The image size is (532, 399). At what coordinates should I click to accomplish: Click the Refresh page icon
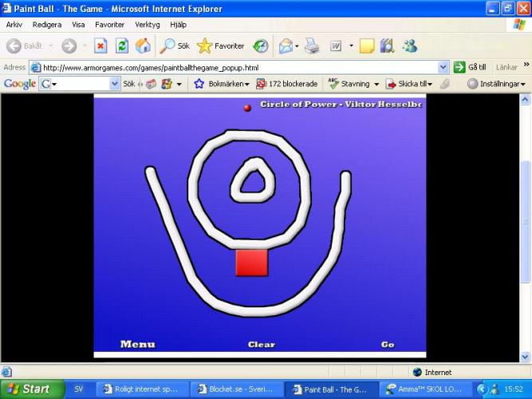(x=122, y=46)
